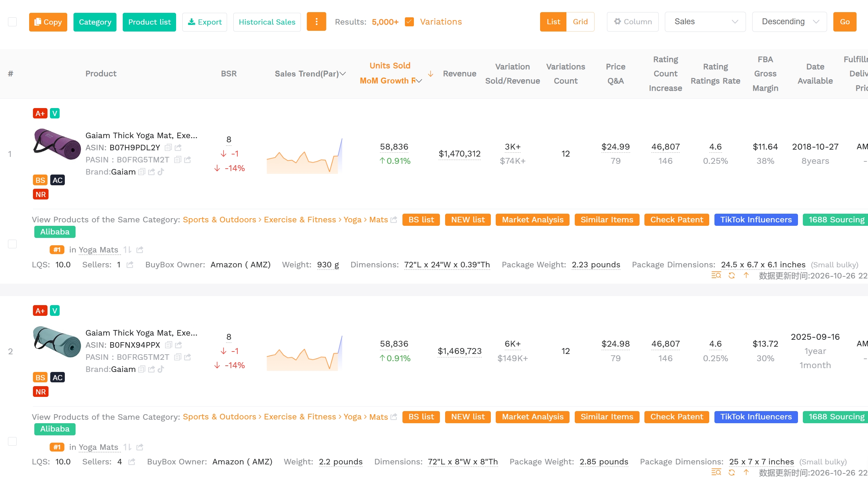Click purple yoga mat thumbnail

[x=57, y=144]
